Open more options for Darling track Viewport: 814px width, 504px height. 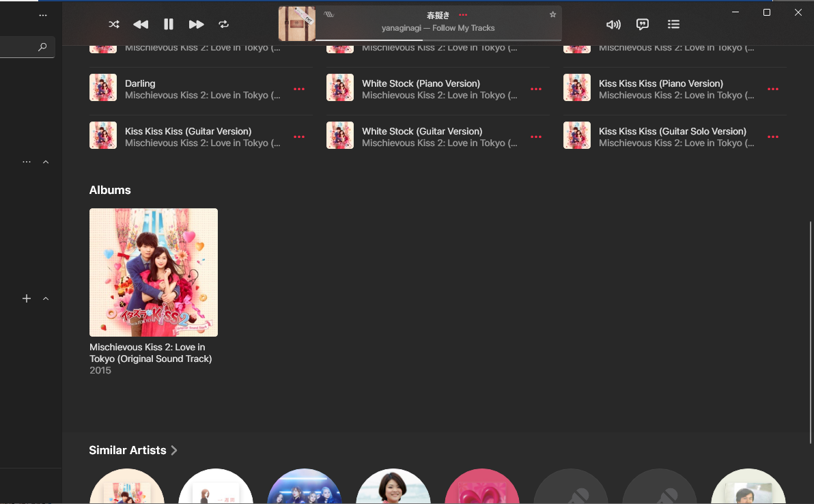point(299,89)
